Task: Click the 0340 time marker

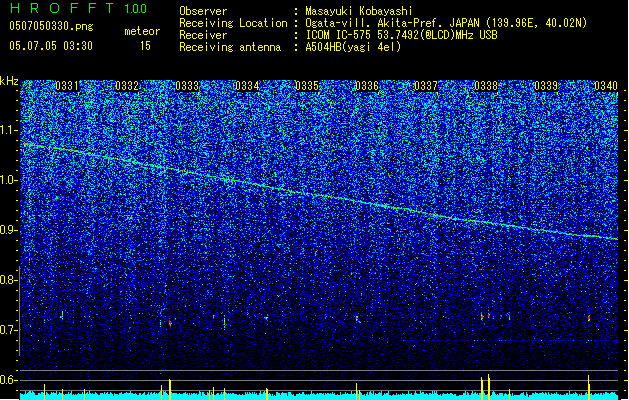Action: click(x=606, y=86)
